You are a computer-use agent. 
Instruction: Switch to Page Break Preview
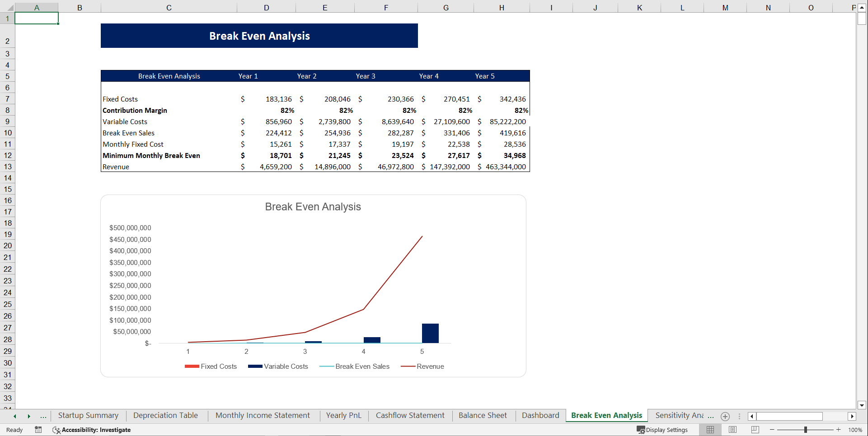[755, 430]
